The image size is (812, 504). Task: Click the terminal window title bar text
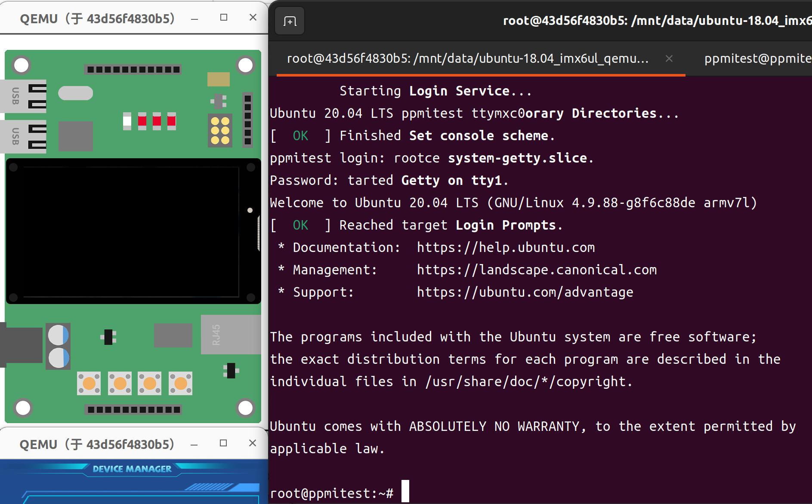coord(657,21)
